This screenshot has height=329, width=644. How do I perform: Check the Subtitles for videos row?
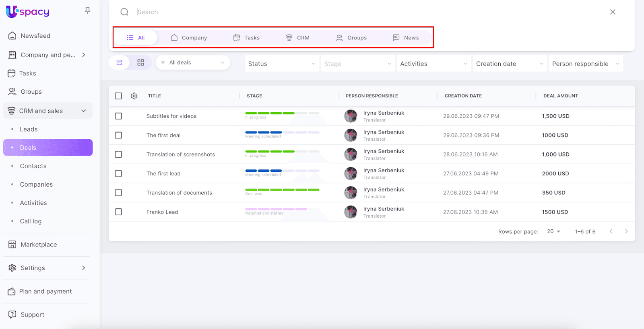118,116
